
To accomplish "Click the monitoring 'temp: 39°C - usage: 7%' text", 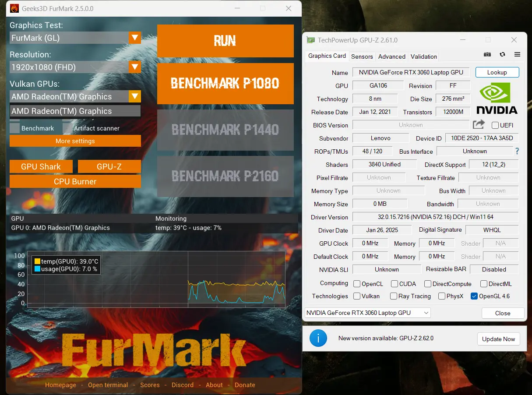I will [x=188, y=228].
